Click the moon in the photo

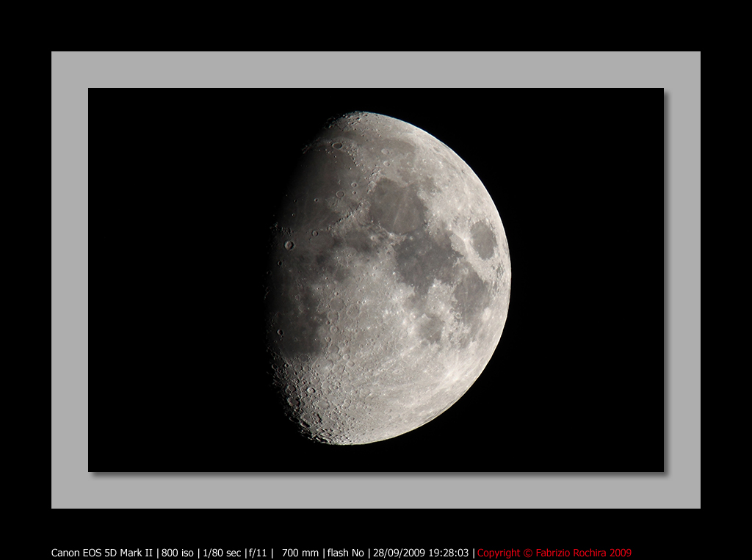point(389,279)
